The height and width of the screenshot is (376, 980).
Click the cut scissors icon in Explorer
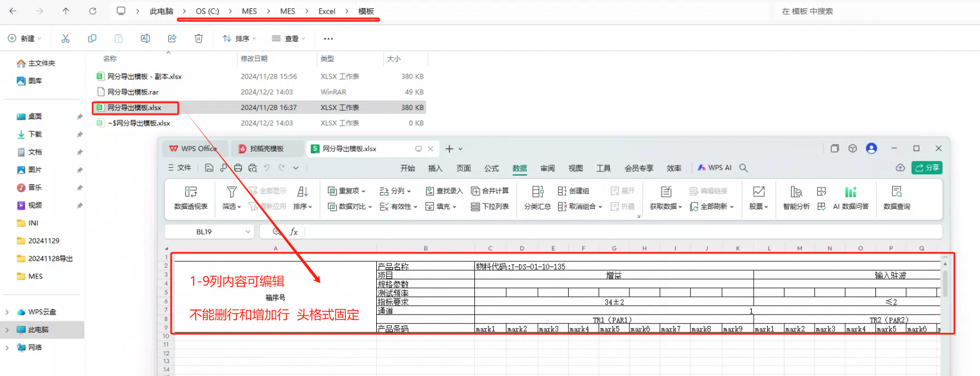tap(65, 39)
